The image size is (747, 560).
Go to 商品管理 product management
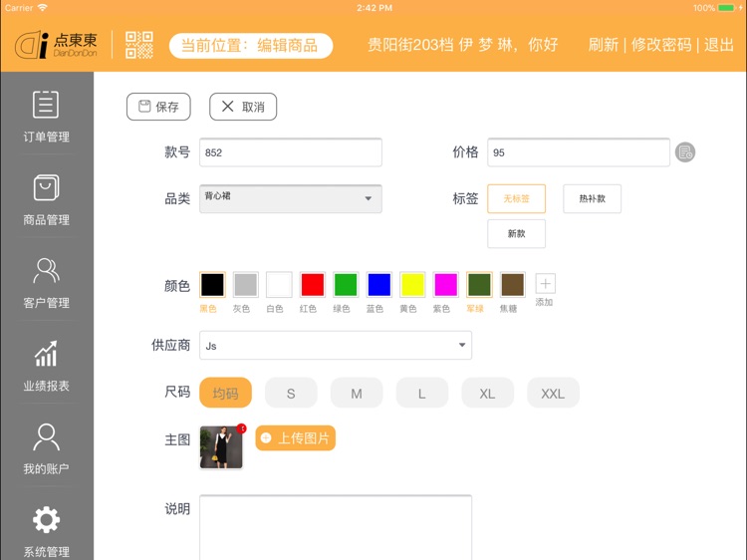46,200
